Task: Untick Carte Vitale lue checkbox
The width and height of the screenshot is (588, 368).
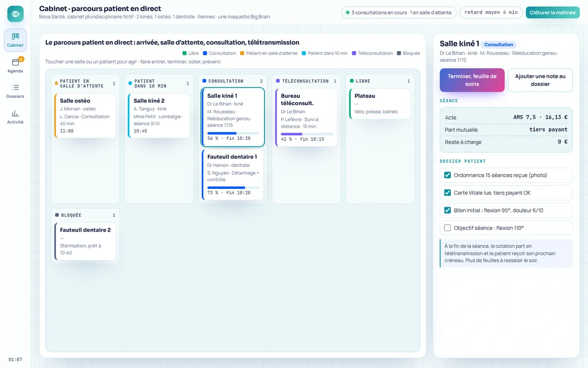Action: click(x=447, y=193)
